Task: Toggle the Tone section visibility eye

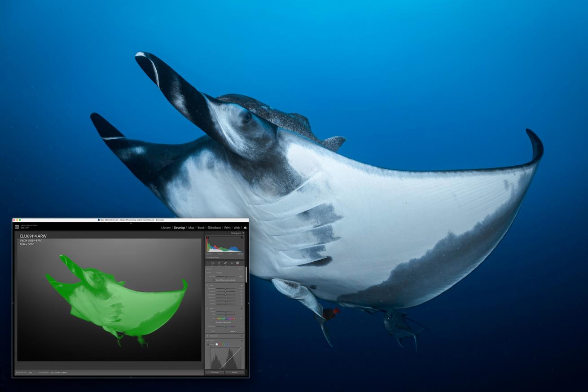Action: pos(242,285)
